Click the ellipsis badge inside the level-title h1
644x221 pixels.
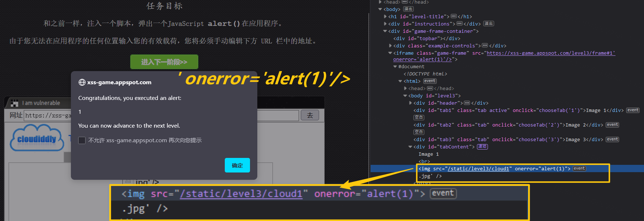(454, 16)
